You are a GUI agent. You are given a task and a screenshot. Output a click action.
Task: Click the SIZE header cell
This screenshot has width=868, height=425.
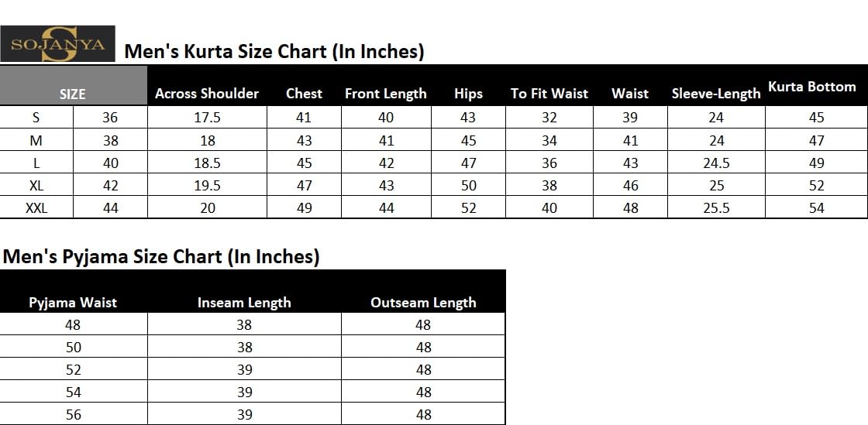point(73,94)
